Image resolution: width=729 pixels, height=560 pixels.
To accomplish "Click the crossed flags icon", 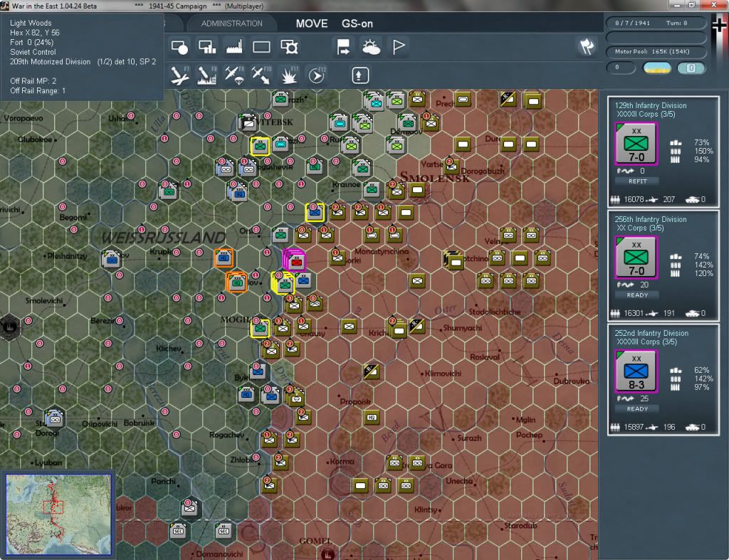I will 587,46.
